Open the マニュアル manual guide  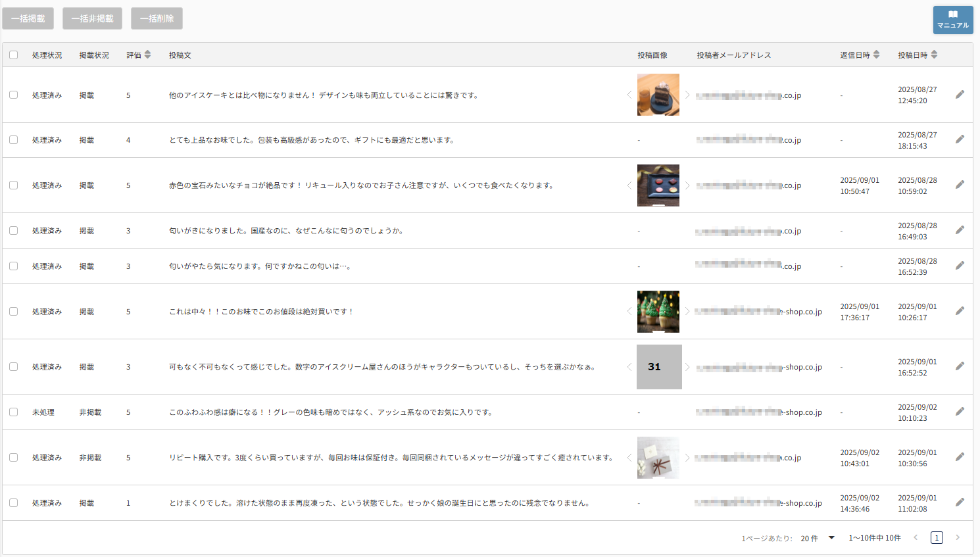point(952,18)
